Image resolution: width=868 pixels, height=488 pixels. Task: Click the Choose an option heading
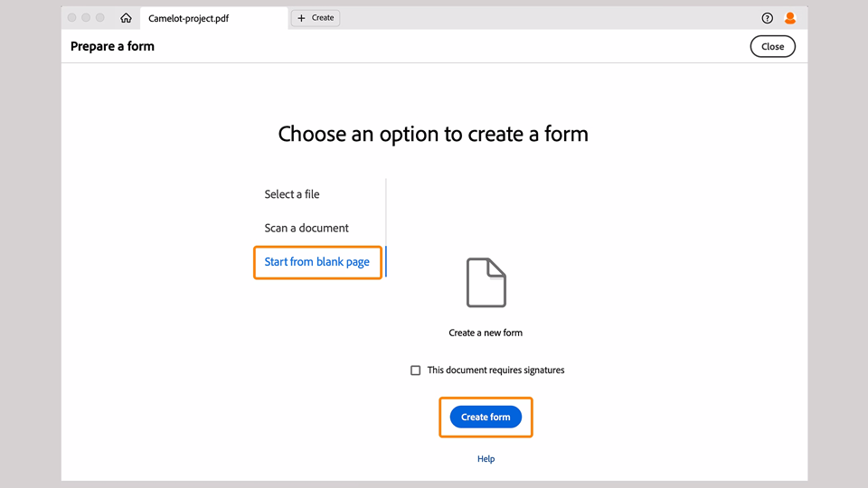click(x=433, y=134)
